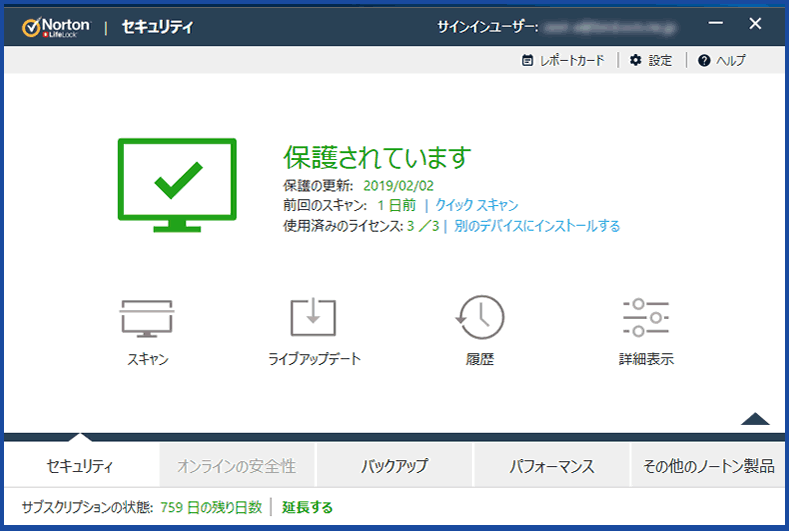
Task: Select the セキュリティ tab
Action: pyautogui.click(x=81, y=466)
